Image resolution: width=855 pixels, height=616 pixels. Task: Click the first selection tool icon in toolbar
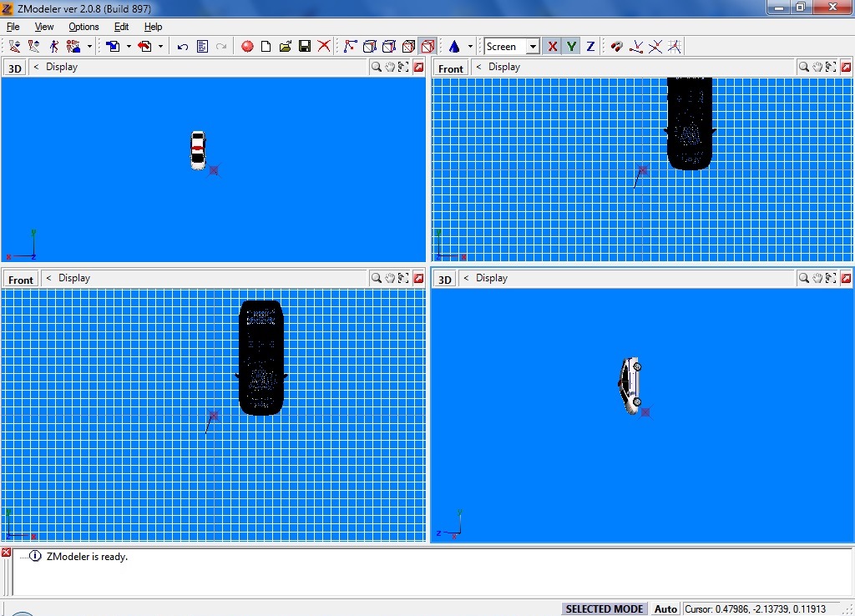tap(15, 47)
